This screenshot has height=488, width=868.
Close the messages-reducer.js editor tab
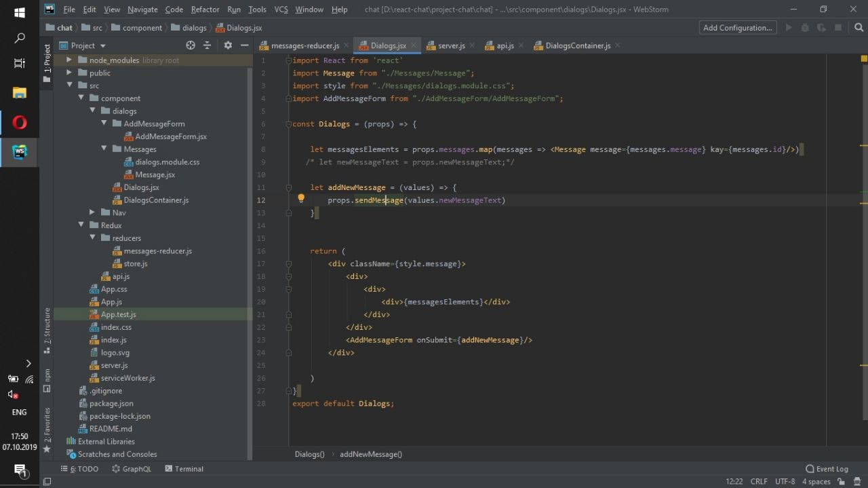coord(347,46)
